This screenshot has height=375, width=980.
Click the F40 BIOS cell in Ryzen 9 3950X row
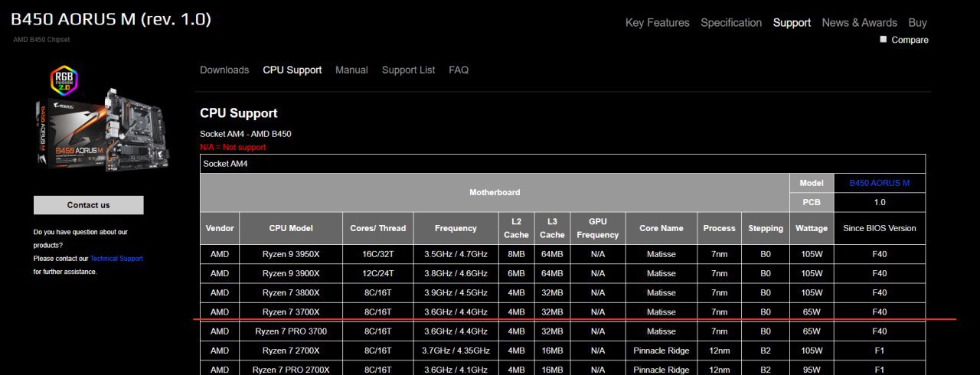click(879, 254)
